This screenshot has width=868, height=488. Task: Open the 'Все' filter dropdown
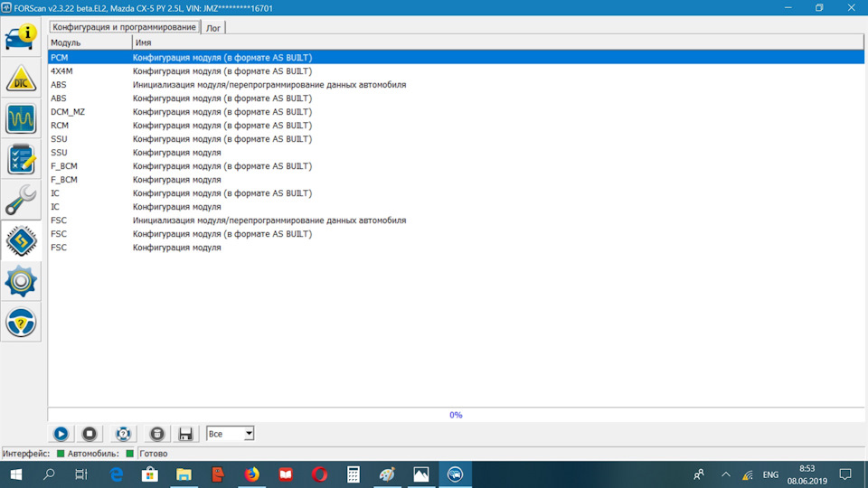click(x=230, y=434)
